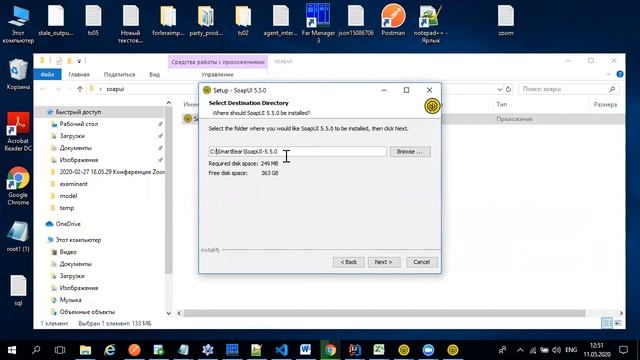
Task: Click the volume icon in the system tray
Action: click(x=556, y=350)
